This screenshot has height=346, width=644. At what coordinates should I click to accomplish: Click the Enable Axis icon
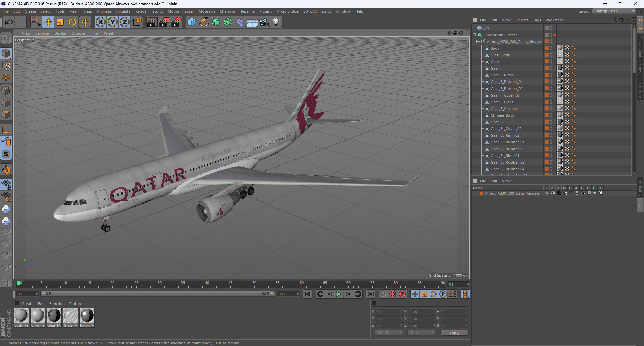(6, 130)
